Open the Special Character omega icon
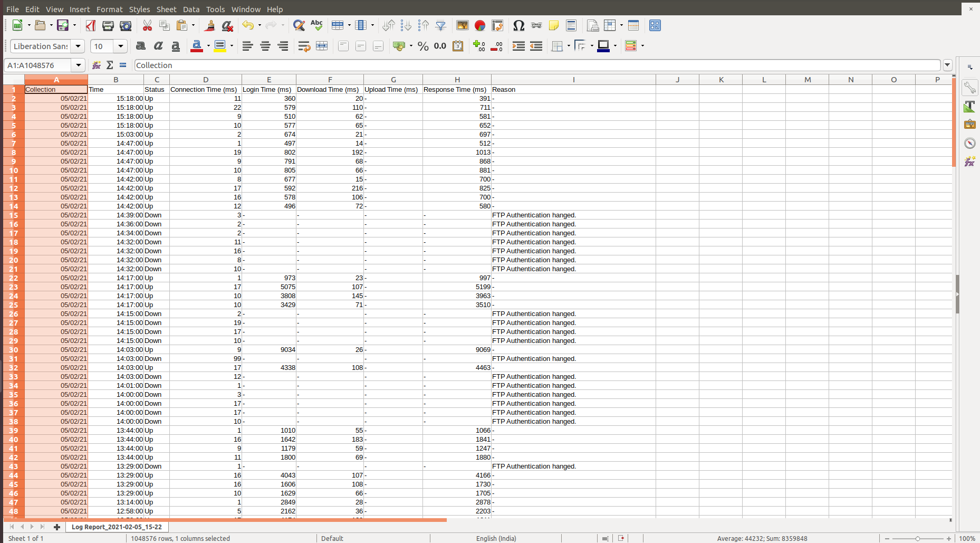Image resolution: width=980 pixels, height=543 pixels. tap(518, 25)
